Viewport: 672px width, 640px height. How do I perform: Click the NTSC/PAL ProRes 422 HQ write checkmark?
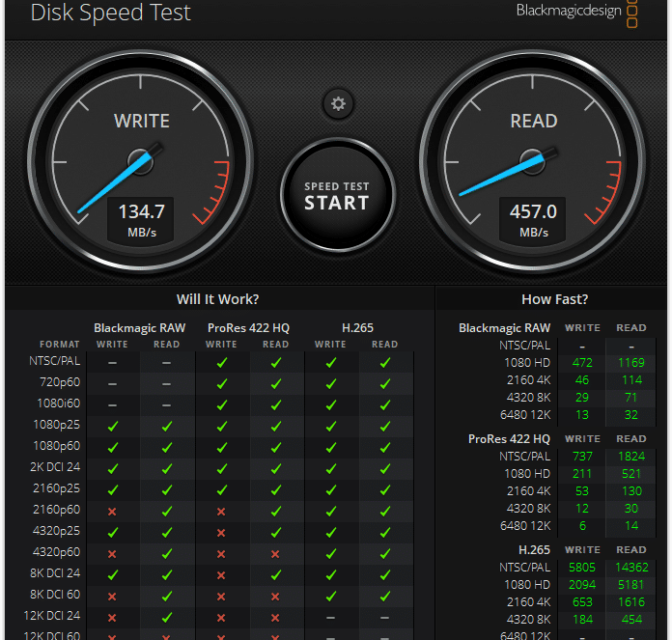click(221, 362)
